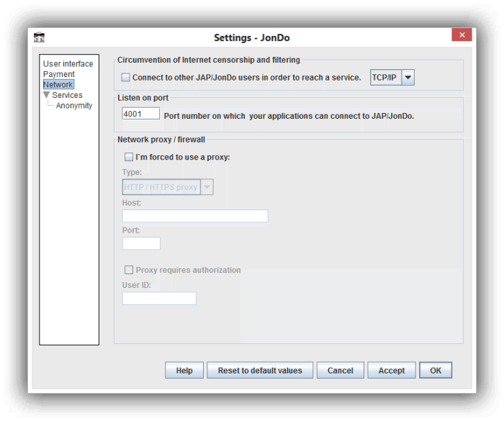Click the 'Listen on port' group title

coord(143,98)
